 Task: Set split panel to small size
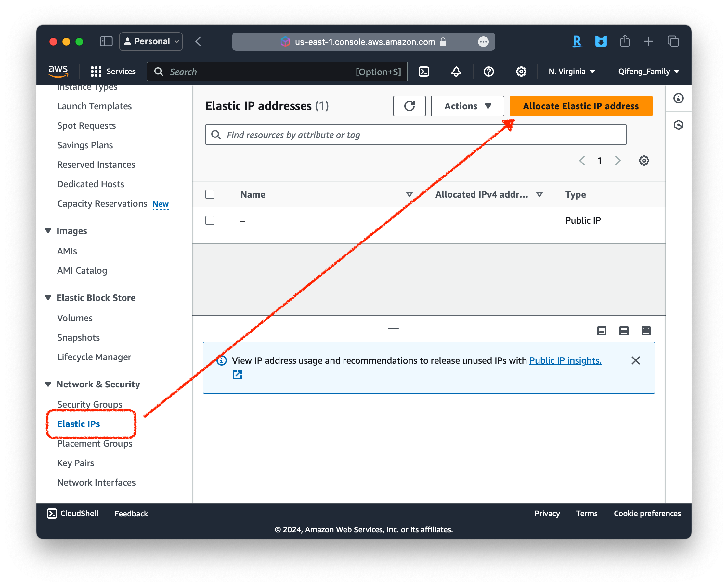point(602,331)
